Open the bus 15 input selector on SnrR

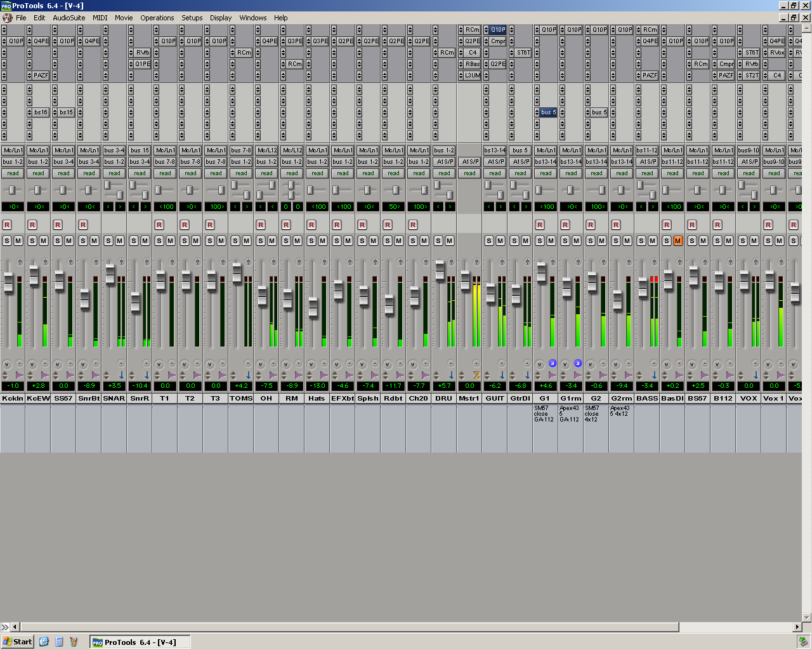pos(140,150)
